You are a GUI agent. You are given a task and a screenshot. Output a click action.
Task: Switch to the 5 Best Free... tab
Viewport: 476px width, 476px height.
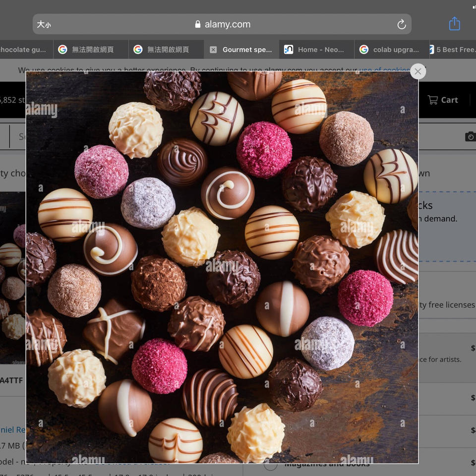pos(453,50)
